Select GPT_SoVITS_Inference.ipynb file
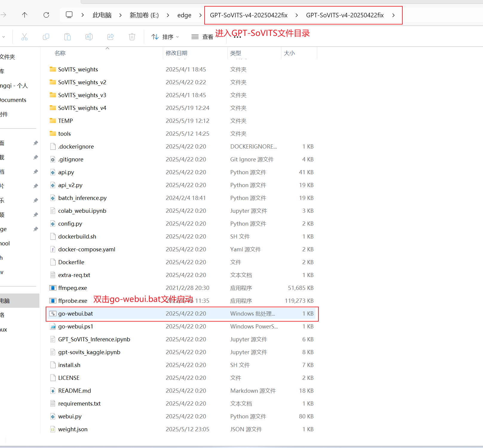483x448 pixels. [x=94, y=339]
